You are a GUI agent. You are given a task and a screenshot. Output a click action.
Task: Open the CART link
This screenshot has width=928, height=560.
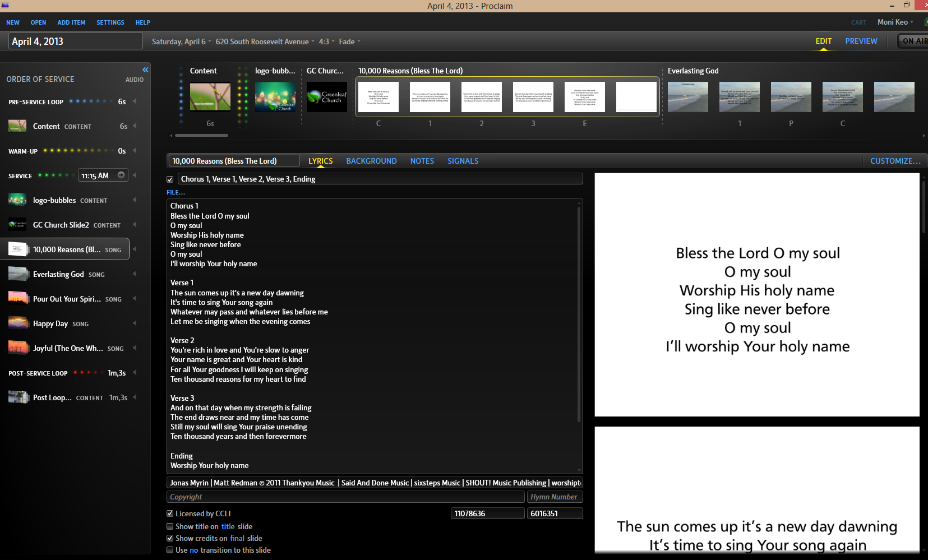[858, 22]
